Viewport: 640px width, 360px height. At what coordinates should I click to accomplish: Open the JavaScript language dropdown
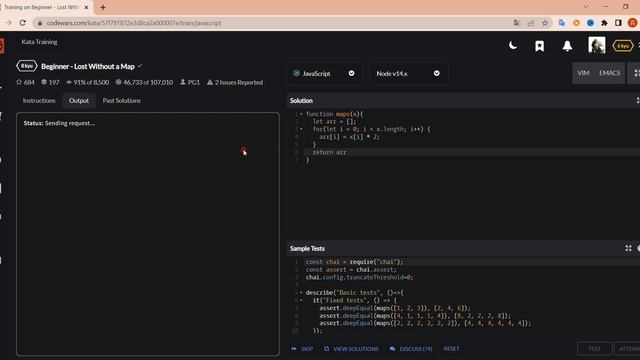click(x=324, y=73)
